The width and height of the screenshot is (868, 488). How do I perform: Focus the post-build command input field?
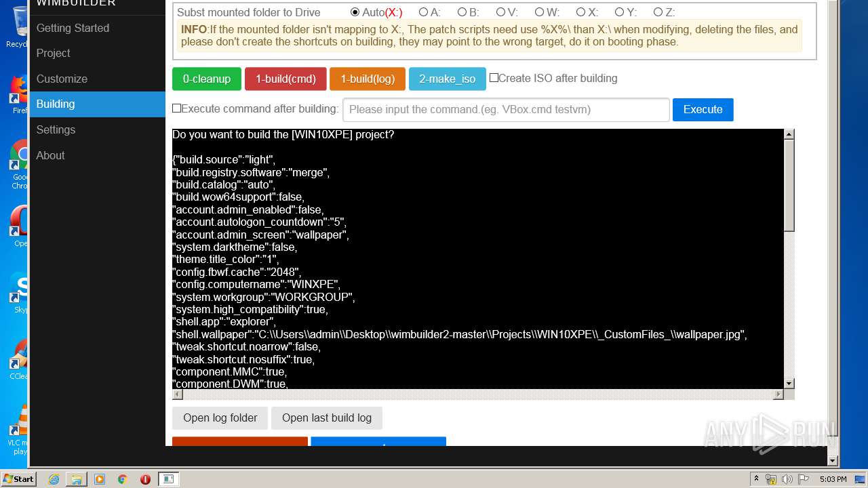coord(506,110)
